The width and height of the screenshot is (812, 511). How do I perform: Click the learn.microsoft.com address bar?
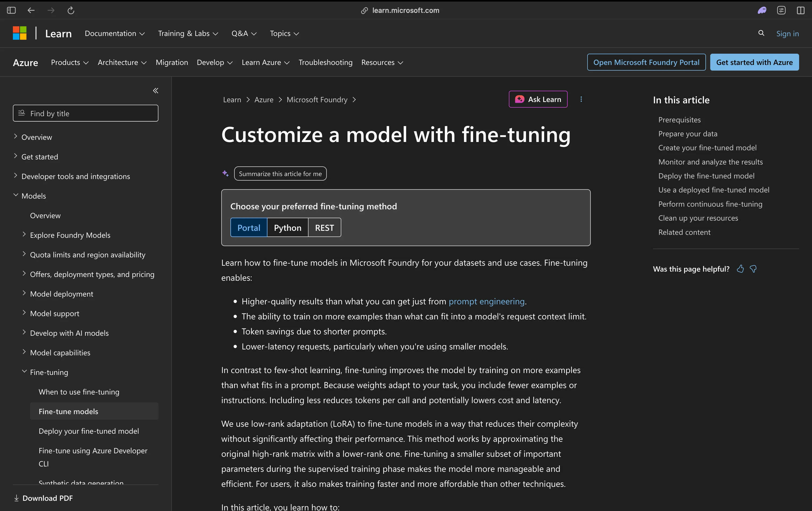pyautogui.click(x=406, y=10)
